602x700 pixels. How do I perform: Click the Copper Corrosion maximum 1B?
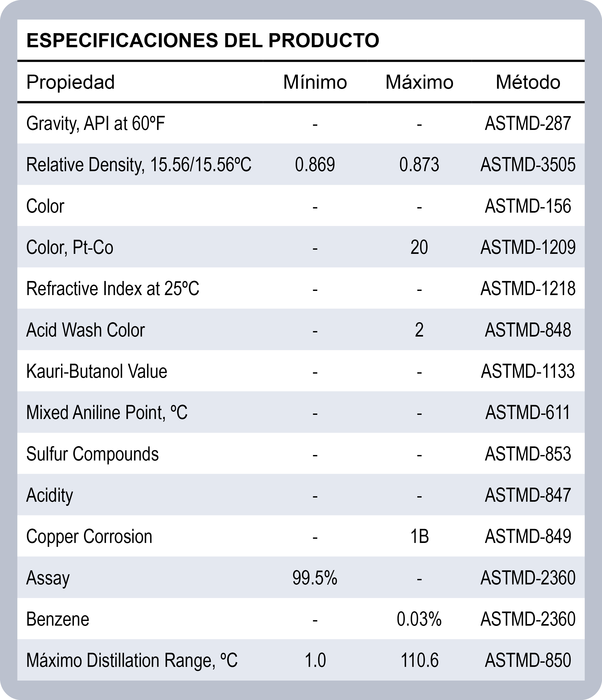(x=419, y=536)
